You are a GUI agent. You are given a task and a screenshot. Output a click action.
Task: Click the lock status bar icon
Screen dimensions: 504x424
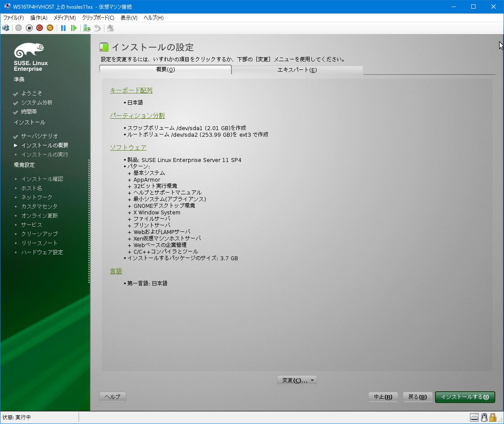click(x=493, y=417)
